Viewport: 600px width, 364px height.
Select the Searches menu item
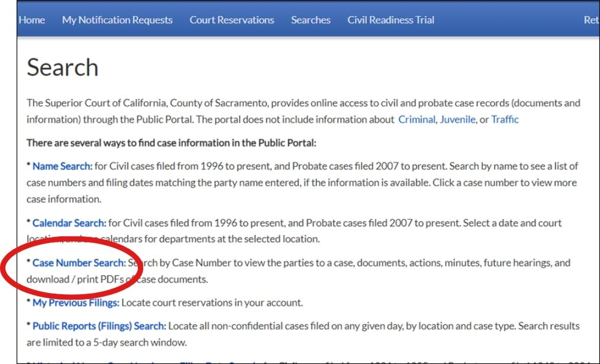point(311,20)
